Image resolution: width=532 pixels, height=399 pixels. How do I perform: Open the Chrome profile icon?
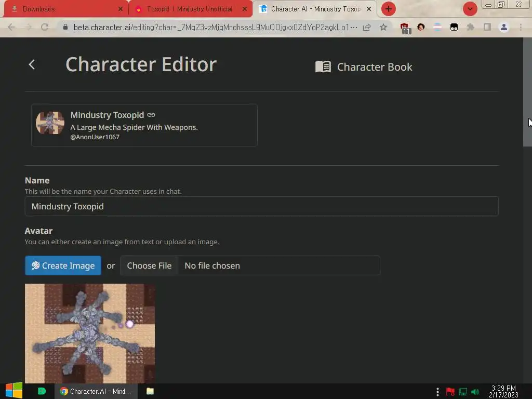[x=504, y=27]
